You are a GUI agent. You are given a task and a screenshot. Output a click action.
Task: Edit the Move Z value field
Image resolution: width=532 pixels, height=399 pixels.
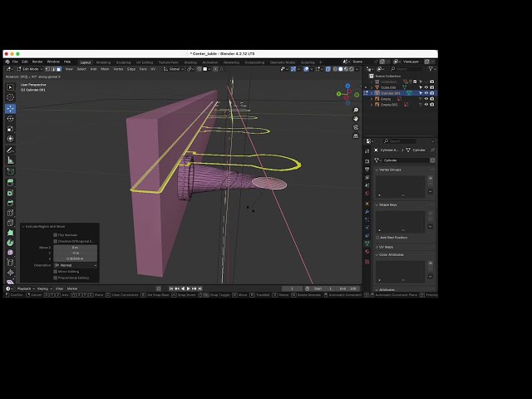tap(76, 259)
